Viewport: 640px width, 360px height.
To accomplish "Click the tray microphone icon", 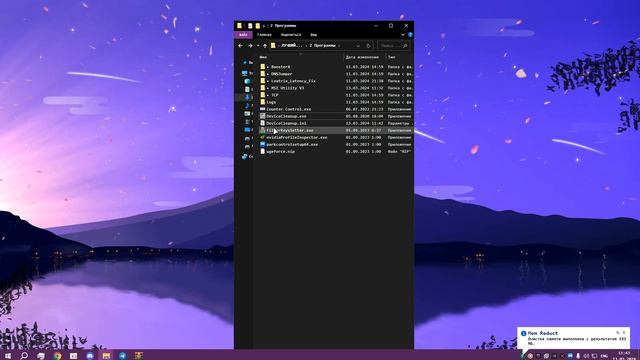I will pos(578,356).
